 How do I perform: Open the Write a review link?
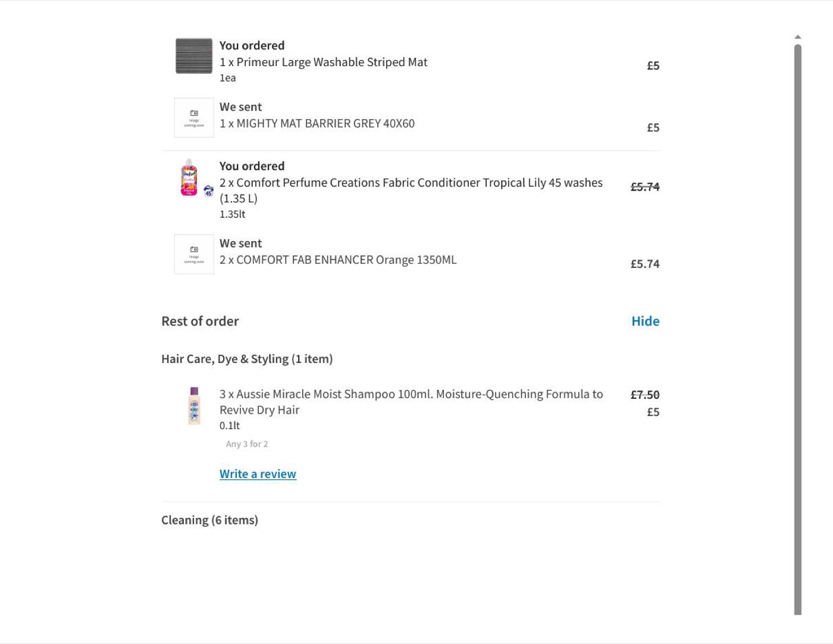(x=258, y=474)
